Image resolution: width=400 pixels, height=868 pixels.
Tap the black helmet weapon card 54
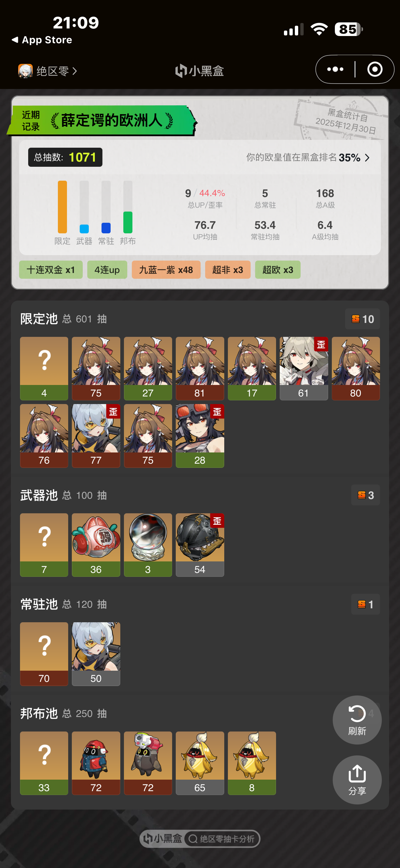pos(200,545)
